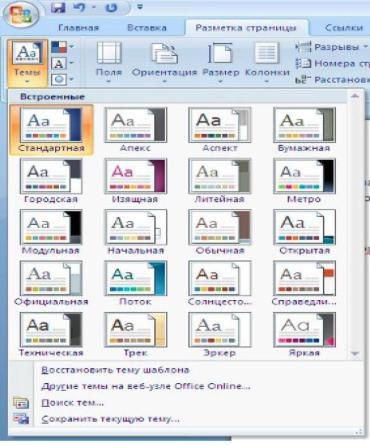
Task: Click the round Office button
Action: pyautogui.click(x=21, y=16)
